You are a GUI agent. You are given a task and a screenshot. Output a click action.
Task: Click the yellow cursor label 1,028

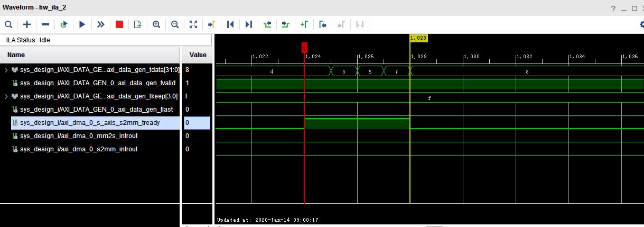418,38
